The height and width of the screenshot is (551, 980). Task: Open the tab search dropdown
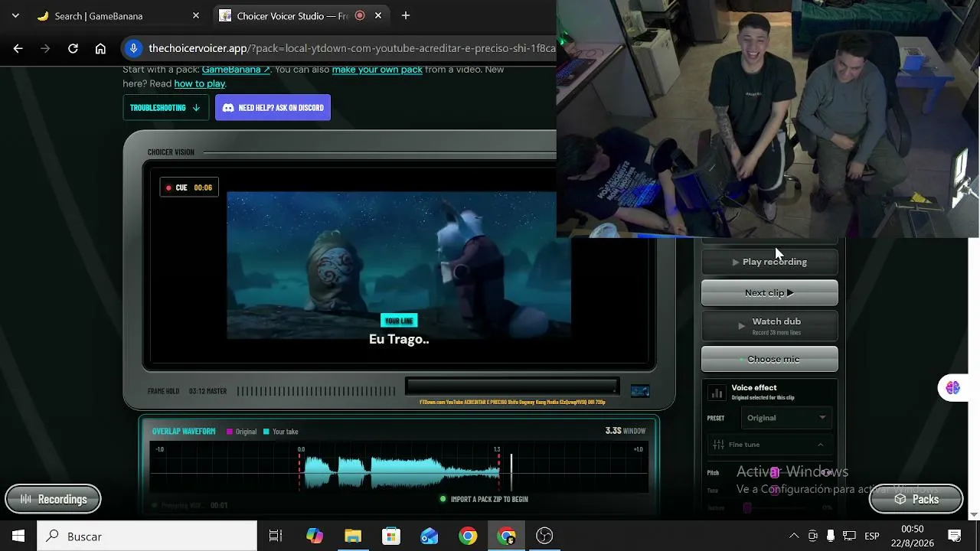coord(15,16)
